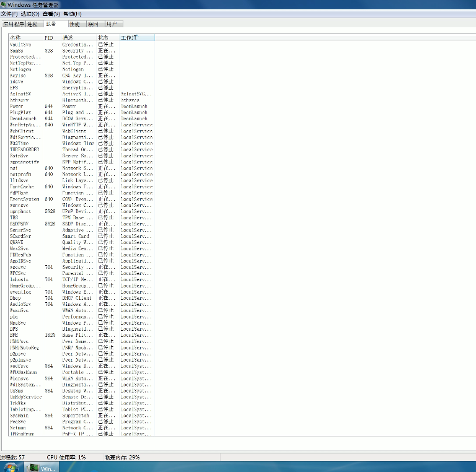Select the AxInstSV service row
Image resolution: width=476 pixels, height=472 pixels.
coord(82,94)
